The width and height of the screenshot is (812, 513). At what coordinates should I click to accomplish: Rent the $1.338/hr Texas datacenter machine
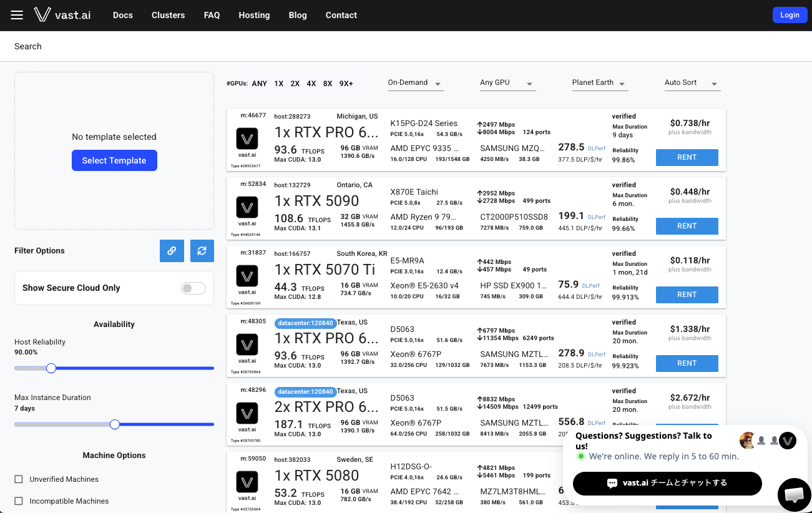(x=687, y=363)
